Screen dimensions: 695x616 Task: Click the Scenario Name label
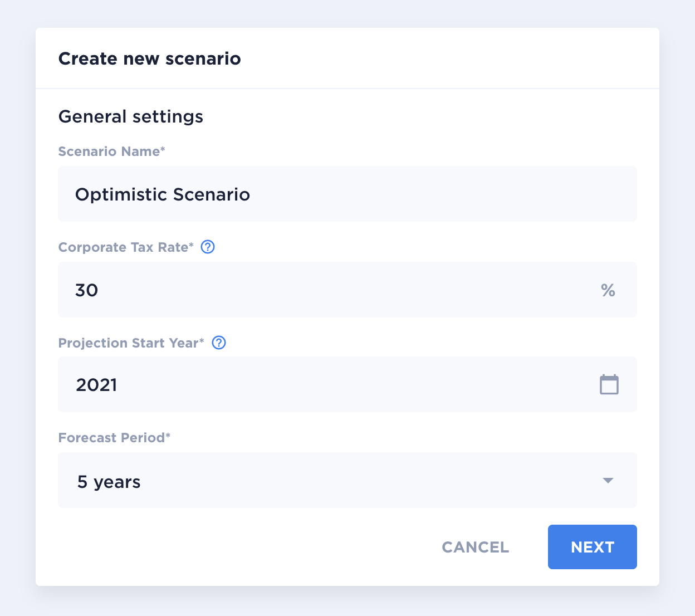[x=112, y=151]
